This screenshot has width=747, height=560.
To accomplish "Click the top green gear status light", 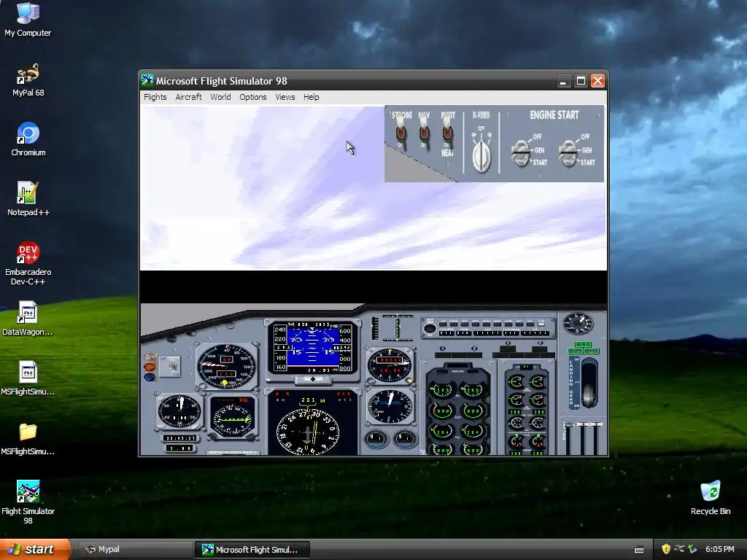I will click(x=583, y=344).
